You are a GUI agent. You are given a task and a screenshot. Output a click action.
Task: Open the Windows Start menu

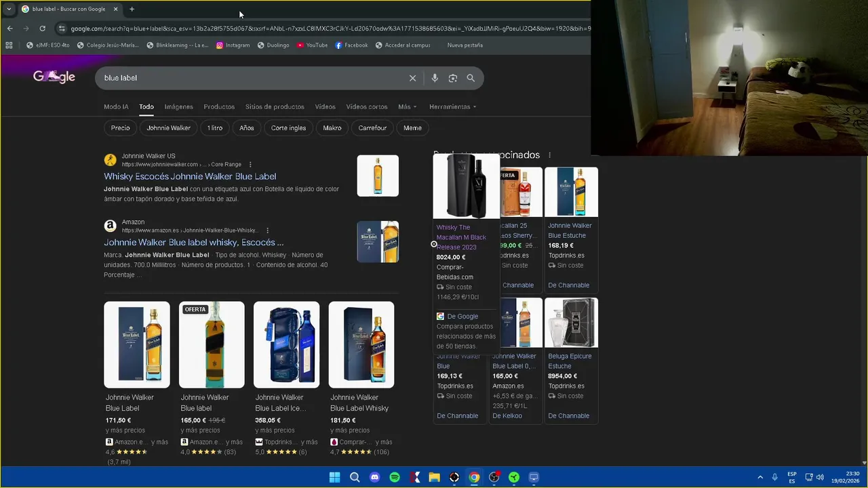334,477
